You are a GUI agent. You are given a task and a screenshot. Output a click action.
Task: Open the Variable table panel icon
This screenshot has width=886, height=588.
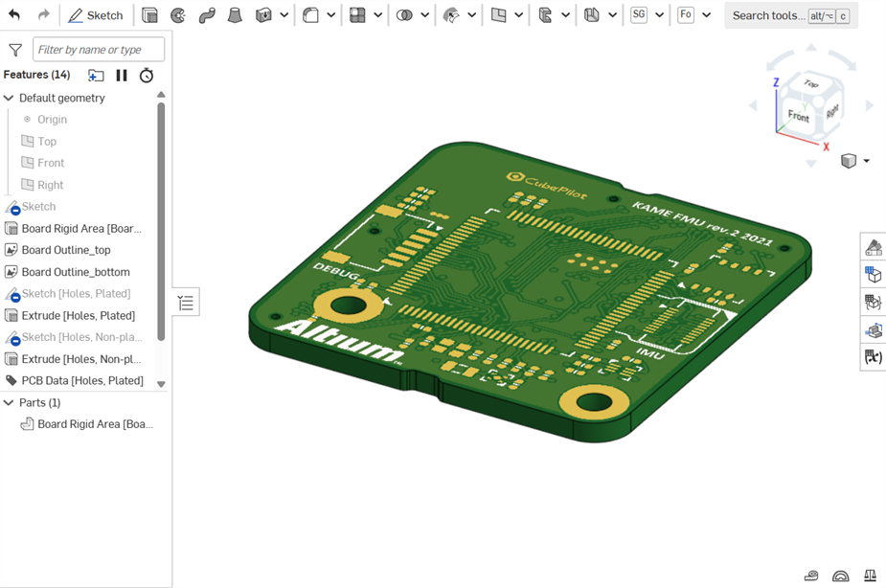pos(874,357)
